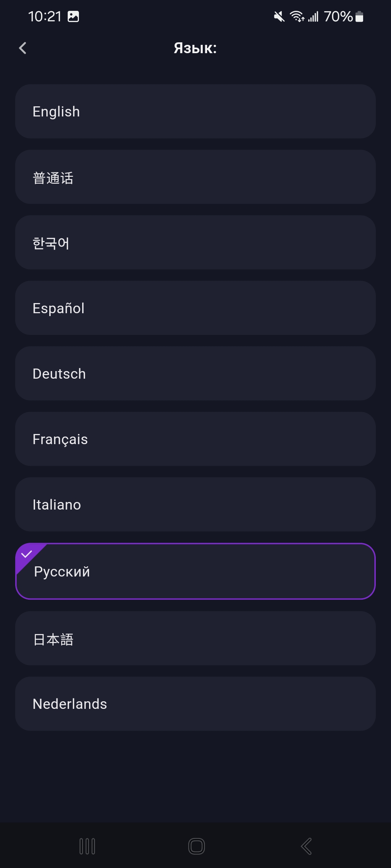Open Android recent apps button
Image resolution: width=391 pixels, height=868 pixels.
pos(87,846)
